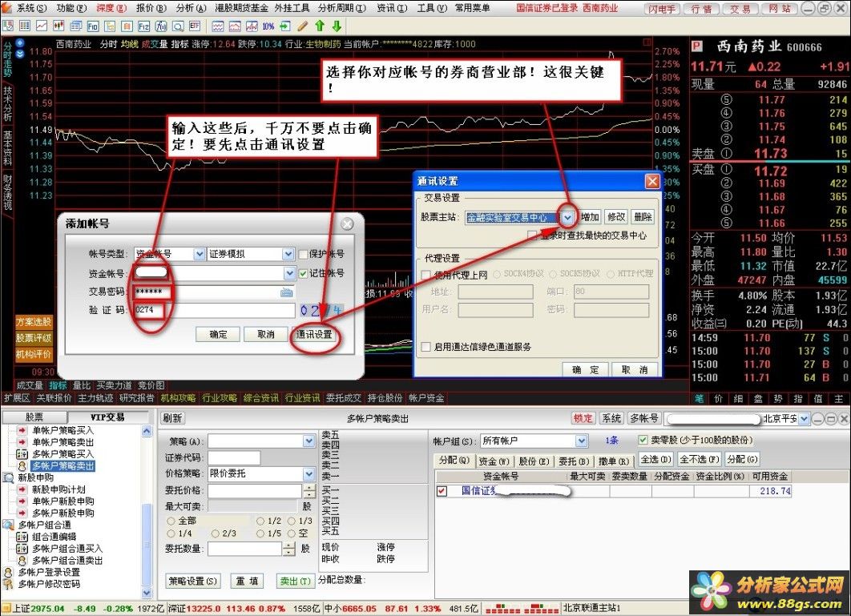Toggle the 保护帐号 checkbox

point(304,254)
